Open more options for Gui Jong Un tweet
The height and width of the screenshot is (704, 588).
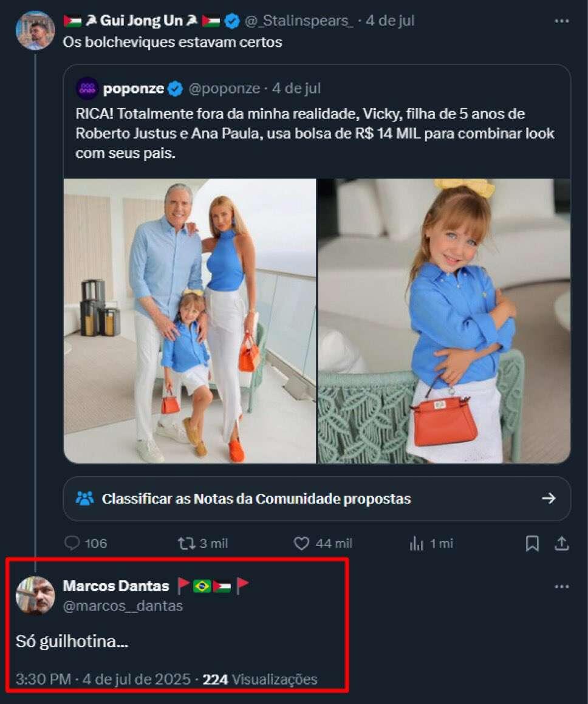point(561,21)
